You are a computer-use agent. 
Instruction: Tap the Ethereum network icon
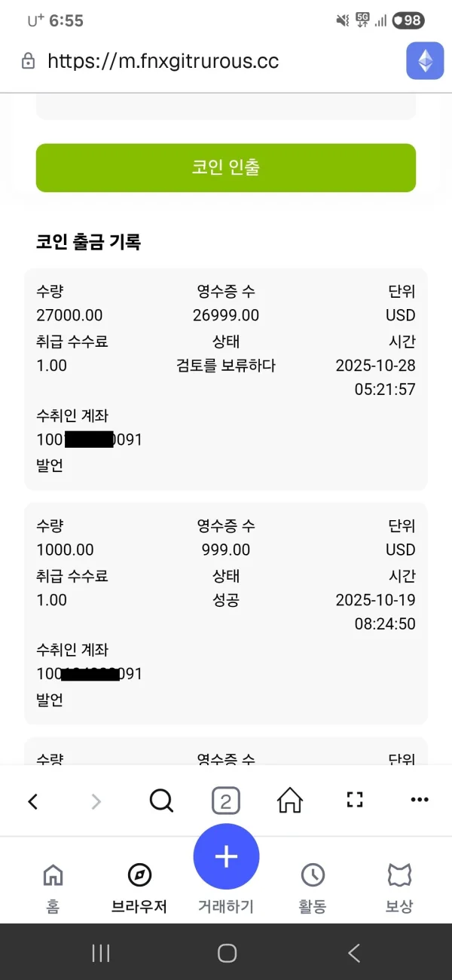pyautogui.click(x=425, y=61)
